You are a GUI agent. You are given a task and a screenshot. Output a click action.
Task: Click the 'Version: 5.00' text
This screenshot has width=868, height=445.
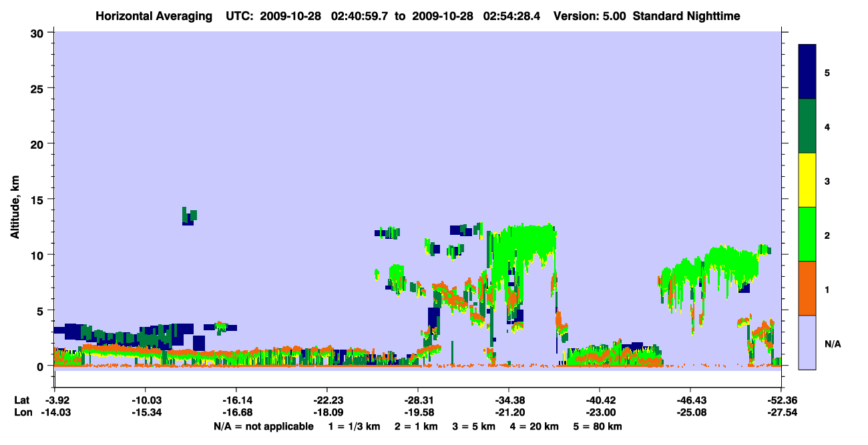[x=590, y=15]
